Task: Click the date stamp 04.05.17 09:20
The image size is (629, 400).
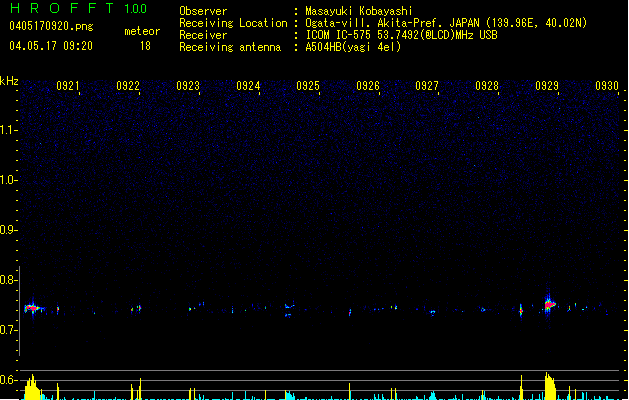Action: [51, 46]
